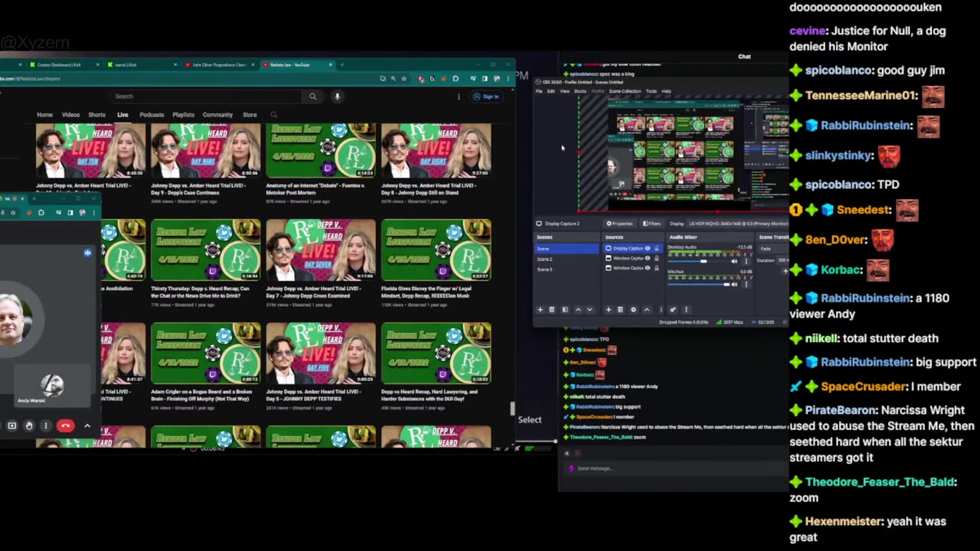Toggle visibility of Display Capture source
Screen dimensions: 980x551
point(648,249)
